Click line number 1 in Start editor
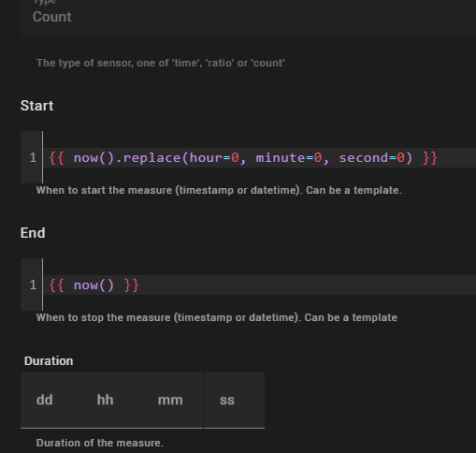 click(33, 158)
